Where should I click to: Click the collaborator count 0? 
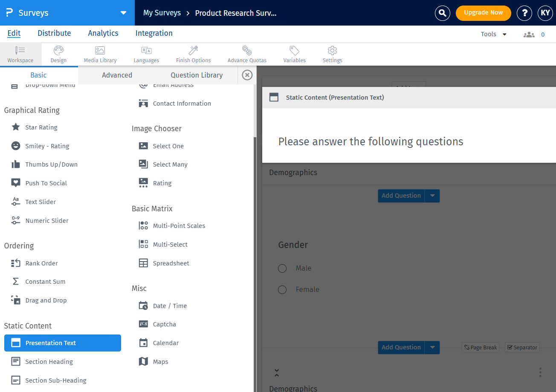543,35
